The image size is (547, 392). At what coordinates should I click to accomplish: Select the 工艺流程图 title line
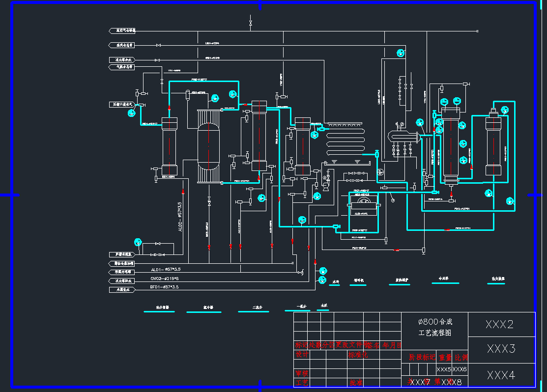pos(434,333)
